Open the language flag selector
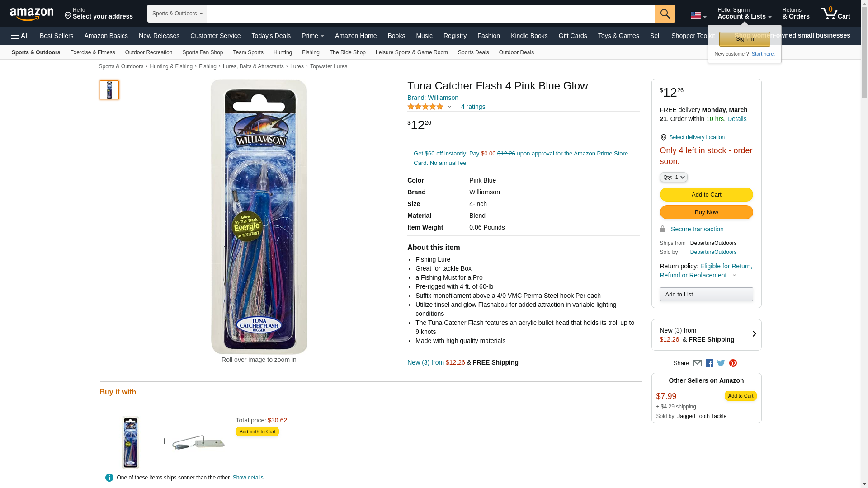Image resolution: width=868 pixels, height=488 pixels. [x=698, y=16]
